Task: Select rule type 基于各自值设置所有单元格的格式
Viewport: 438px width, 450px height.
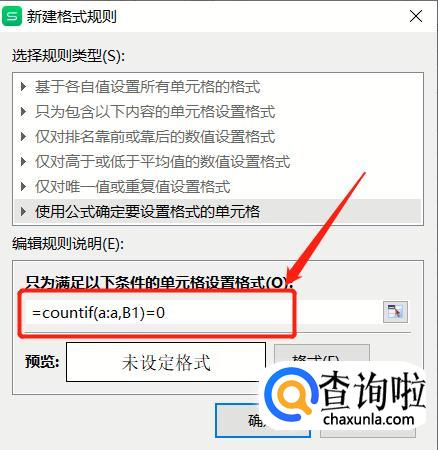Action: coord(147,87)
